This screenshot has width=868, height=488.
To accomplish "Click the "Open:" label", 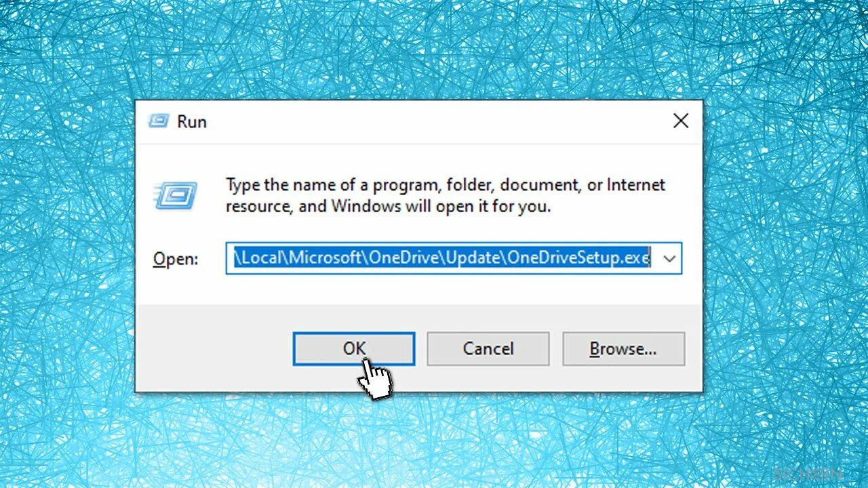I will click(x=175, y=259).
